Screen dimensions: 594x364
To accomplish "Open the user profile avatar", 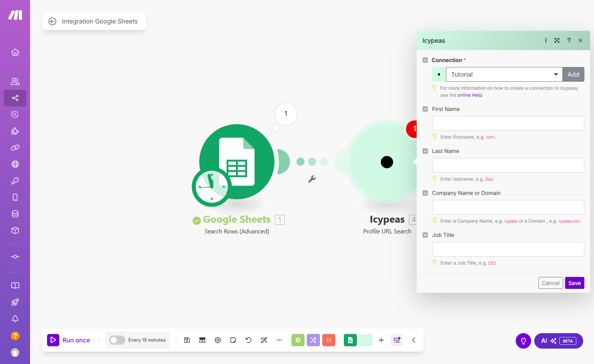I will [x=15, y=352].
